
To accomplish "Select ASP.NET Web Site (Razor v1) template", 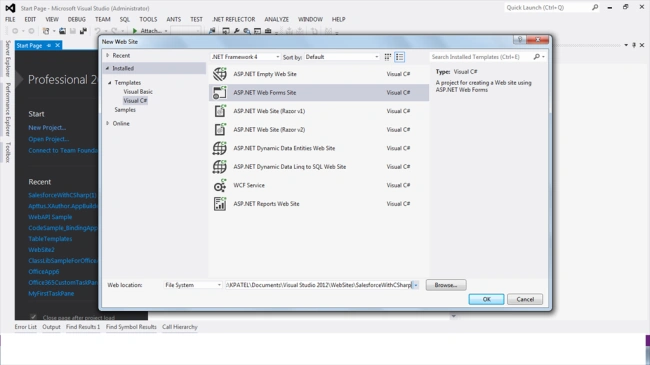I will [319, 111].
